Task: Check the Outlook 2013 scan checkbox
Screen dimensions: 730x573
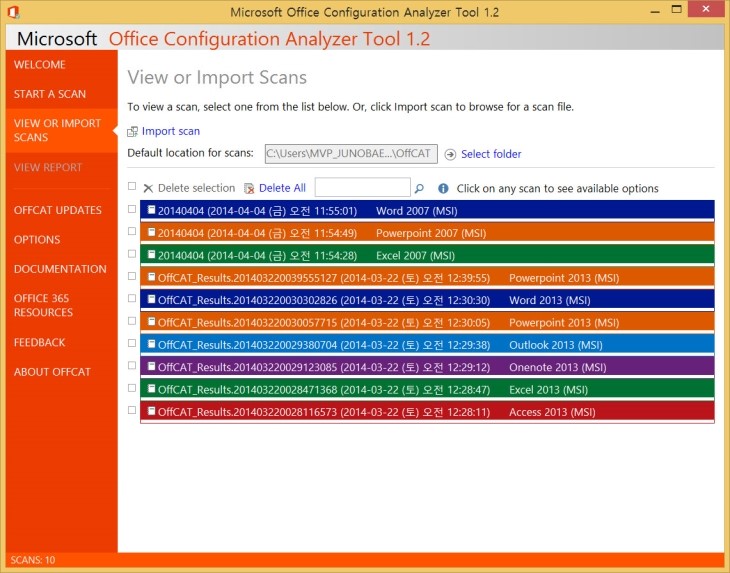Action: 132,343
